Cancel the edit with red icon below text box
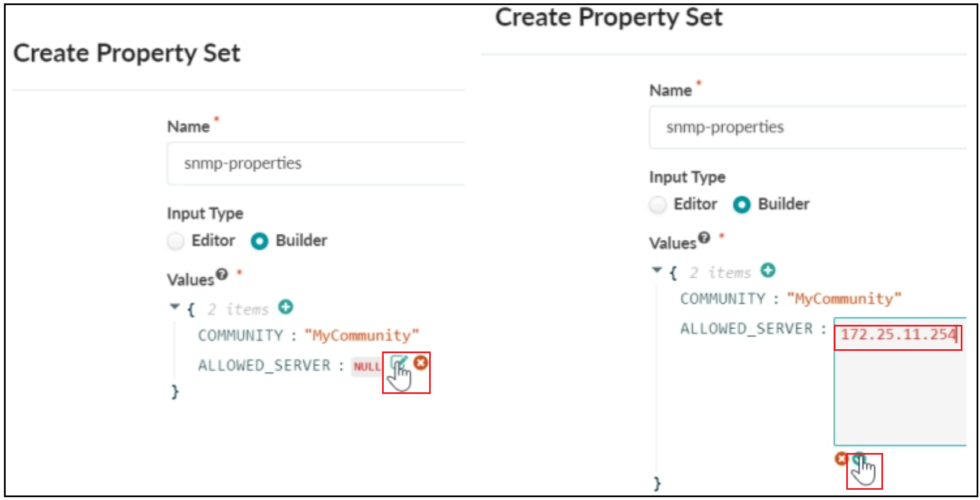The height and width of the screenshot is (500, 980). pos(841,459)
